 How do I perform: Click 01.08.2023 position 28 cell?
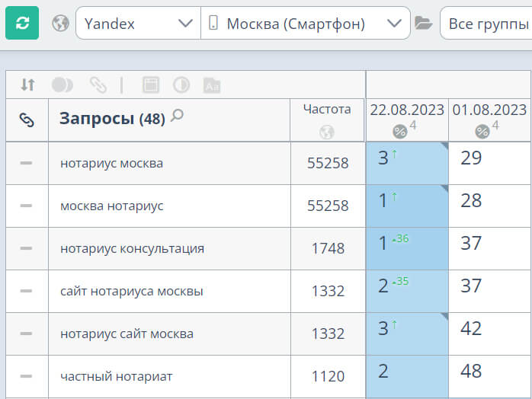pos(489,206)
